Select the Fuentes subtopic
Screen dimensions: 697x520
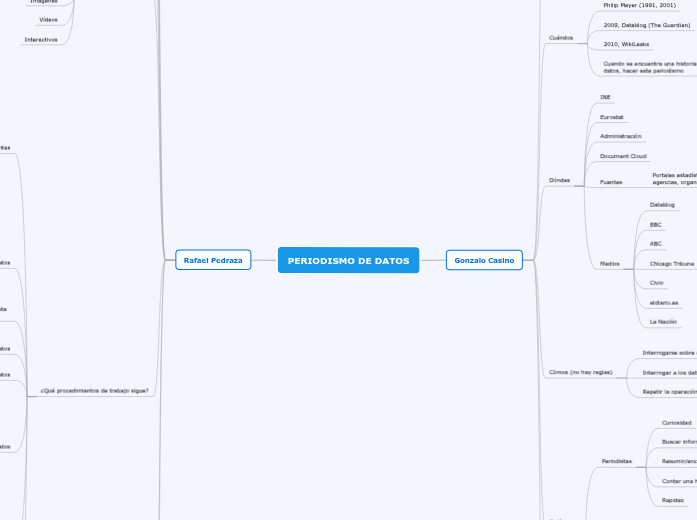click(610, 182)
